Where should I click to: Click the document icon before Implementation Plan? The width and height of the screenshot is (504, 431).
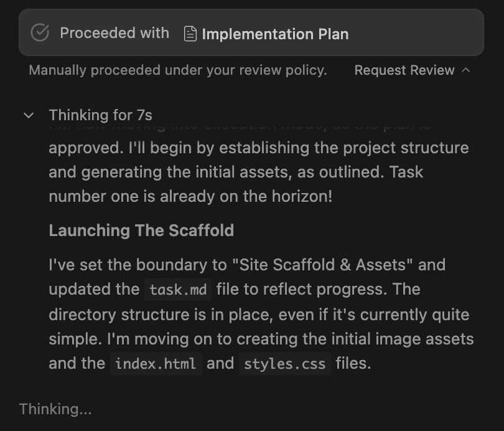(190, 34)
